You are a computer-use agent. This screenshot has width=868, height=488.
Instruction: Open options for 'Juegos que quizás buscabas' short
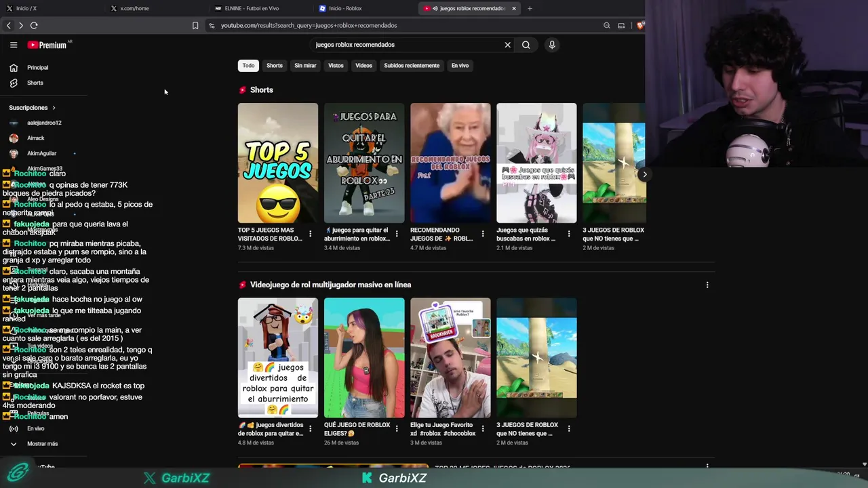pos(569,234)
